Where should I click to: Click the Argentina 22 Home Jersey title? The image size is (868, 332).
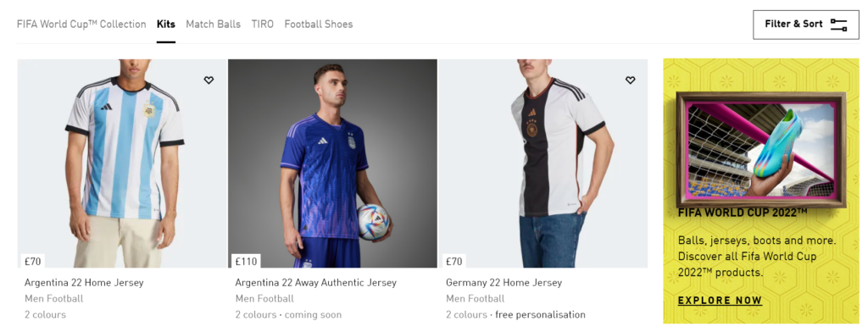coord(84,283)
